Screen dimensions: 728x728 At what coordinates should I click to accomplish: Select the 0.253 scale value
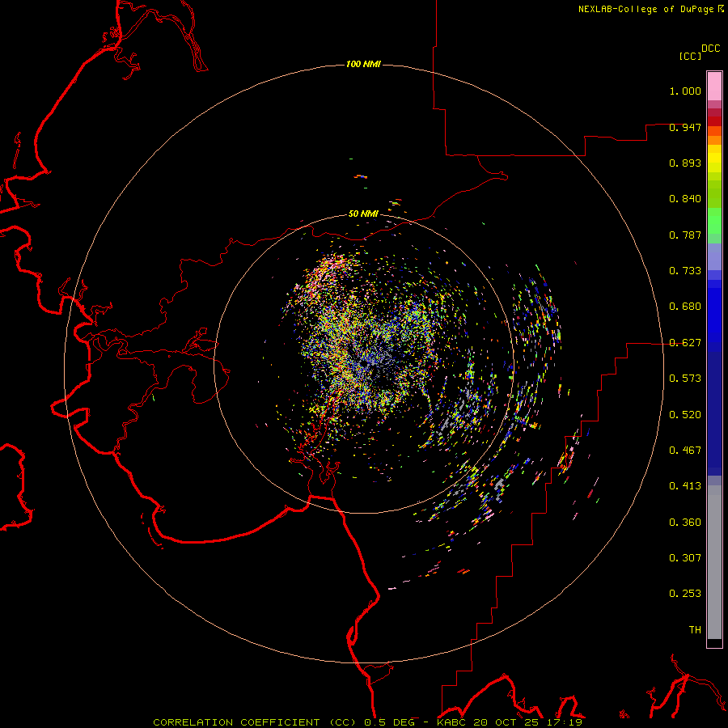click(x=685, y=594)
